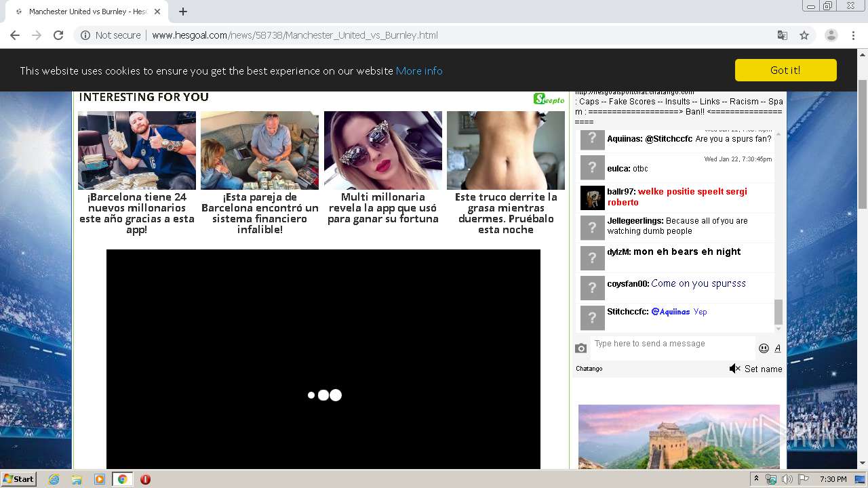
Task: Click the Esta pareja de Barcelona headline
Action: click(260, 213)
